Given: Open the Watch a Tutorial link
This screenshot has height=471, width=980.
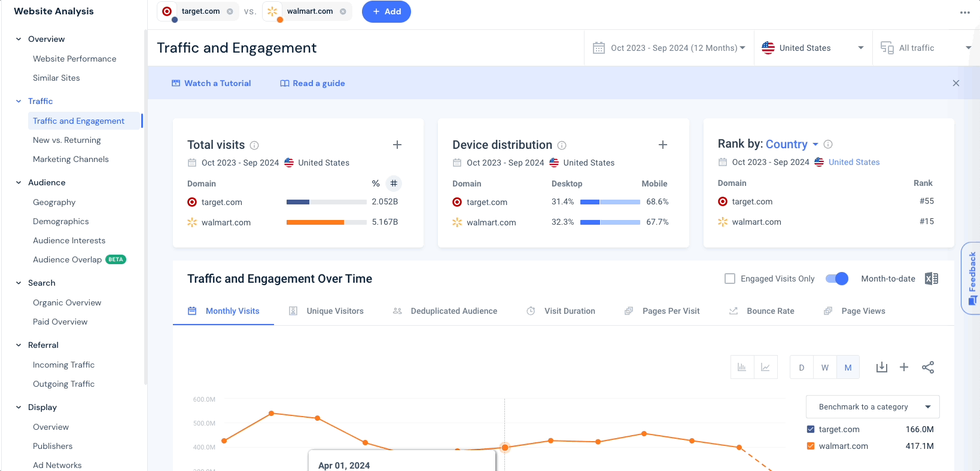Looking at the screenshot, I should point(211,83).
